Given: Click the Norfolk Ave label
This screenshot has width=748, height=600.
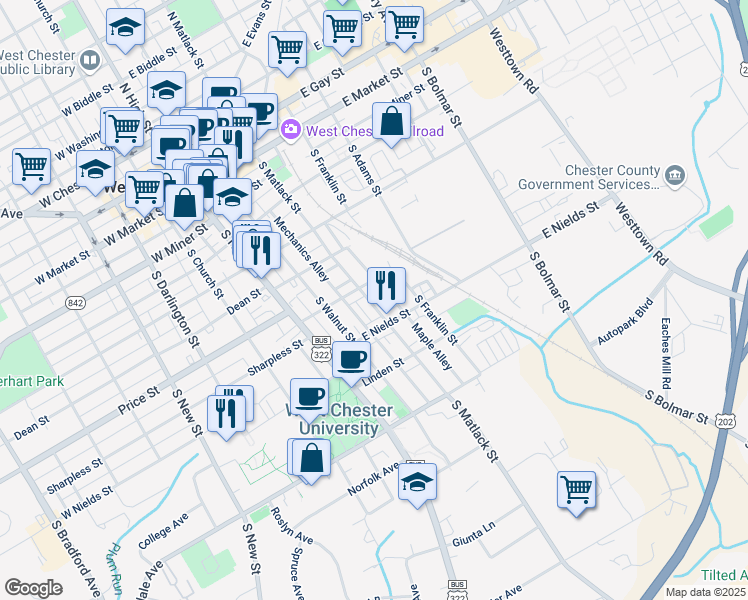Looking at the screenshot, I should [x=373, y=478].
